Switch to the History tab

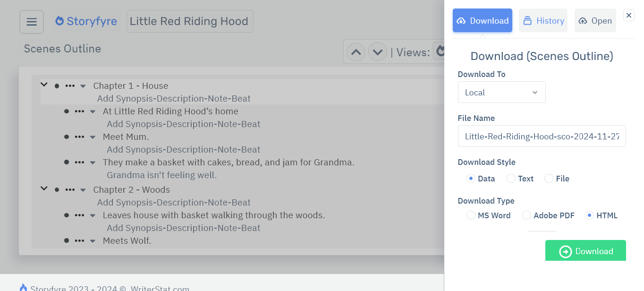tap(543, 21)
